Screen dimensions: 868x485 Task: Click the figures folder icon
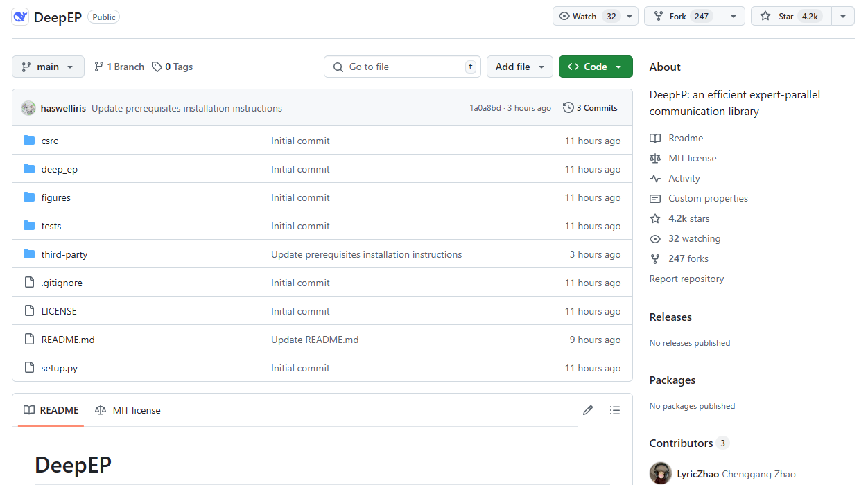[x=29, y=197]
